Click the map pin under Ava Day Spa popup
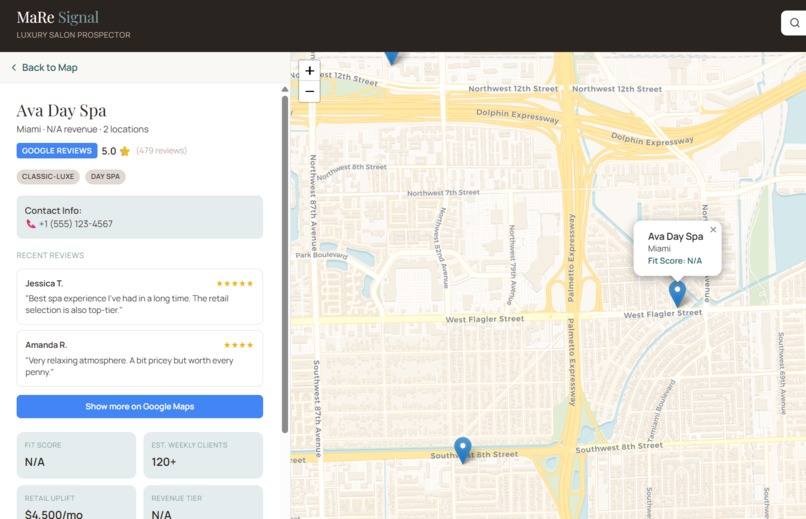 click(677, 293)
